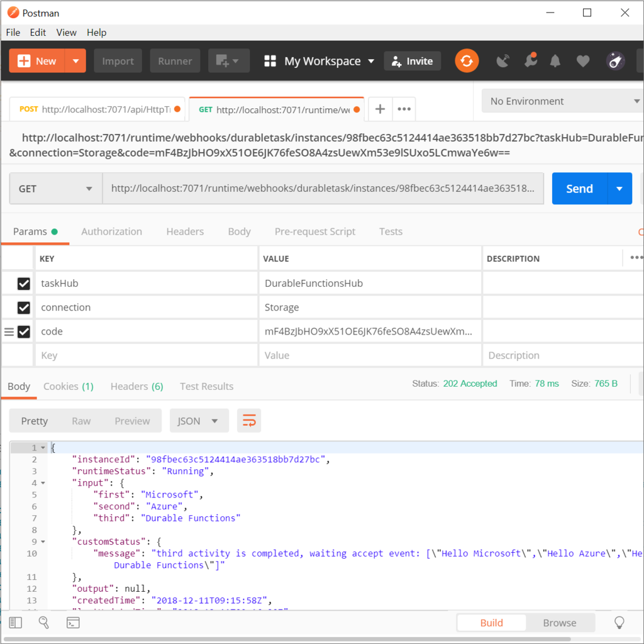The image size is (644, 644).
Task: Click drag handle of code param row
Action: (9, 331)
